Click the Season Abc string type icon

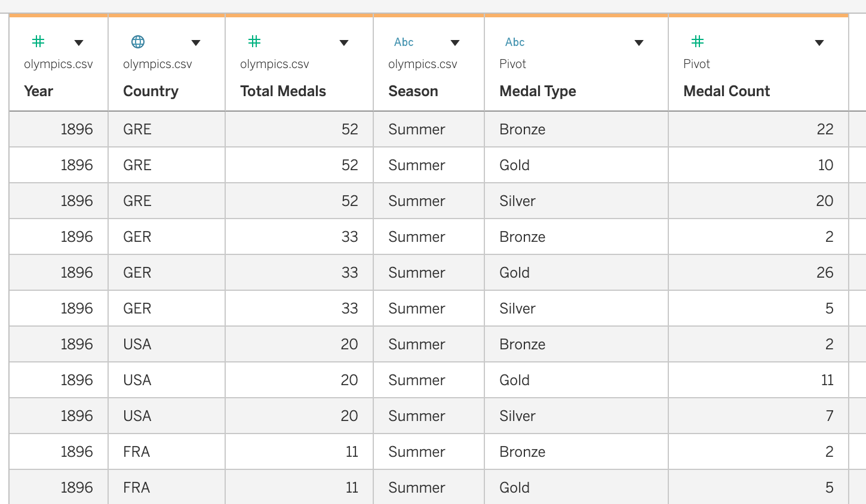(x=404, y=42)
